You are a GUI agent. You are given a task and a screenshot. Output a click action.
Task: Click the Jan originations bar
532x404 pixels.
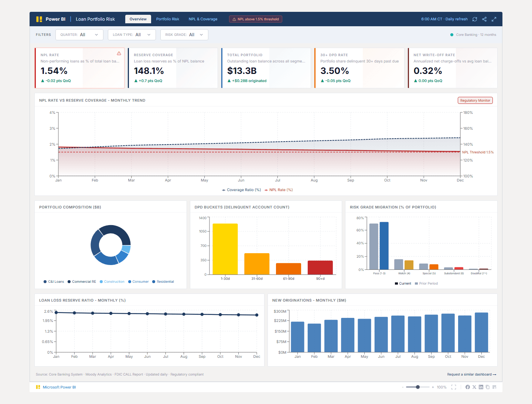tap(297, 337)
